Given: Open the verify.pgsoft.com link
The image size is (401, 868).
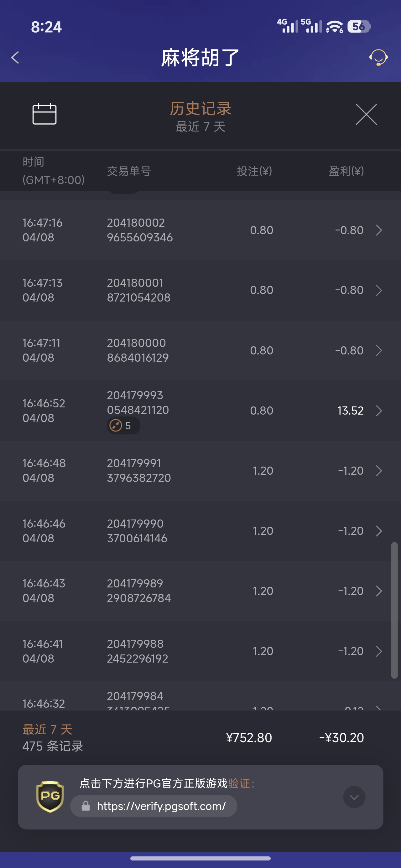Looking at the screenshot, I should coord(161,806).
